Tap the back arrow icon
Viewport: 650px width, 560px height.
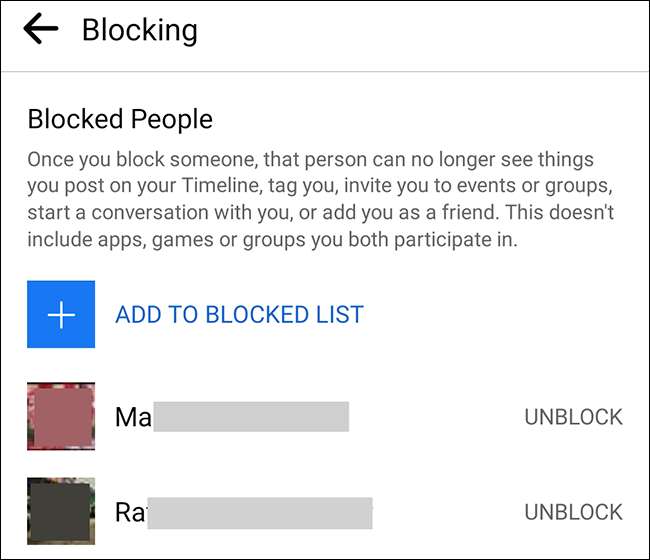click(x=41, y=31)
